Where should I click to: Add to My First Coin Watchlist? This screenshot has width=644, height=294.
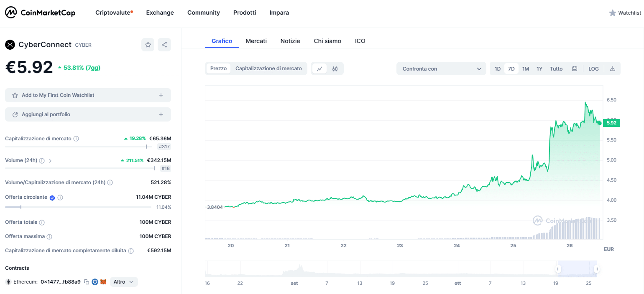click(88, 95)
